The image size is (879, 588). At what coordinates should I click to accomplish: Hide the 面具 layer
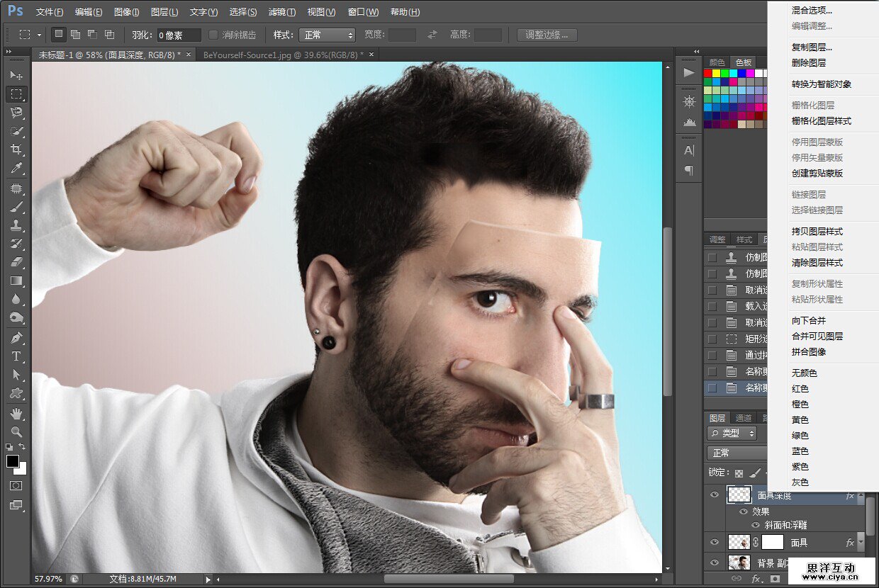pyautogui.click(x=715, y=542)
